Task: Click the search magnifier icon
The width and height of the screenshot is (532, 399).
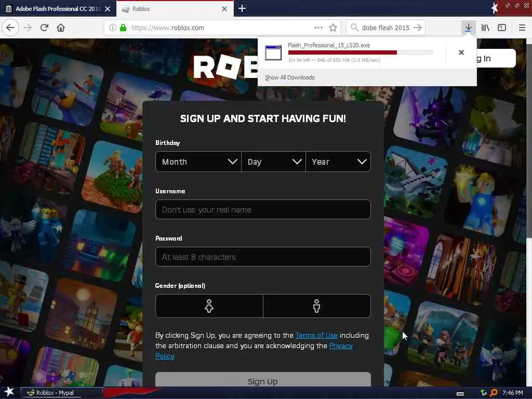Action: point(354,28)
